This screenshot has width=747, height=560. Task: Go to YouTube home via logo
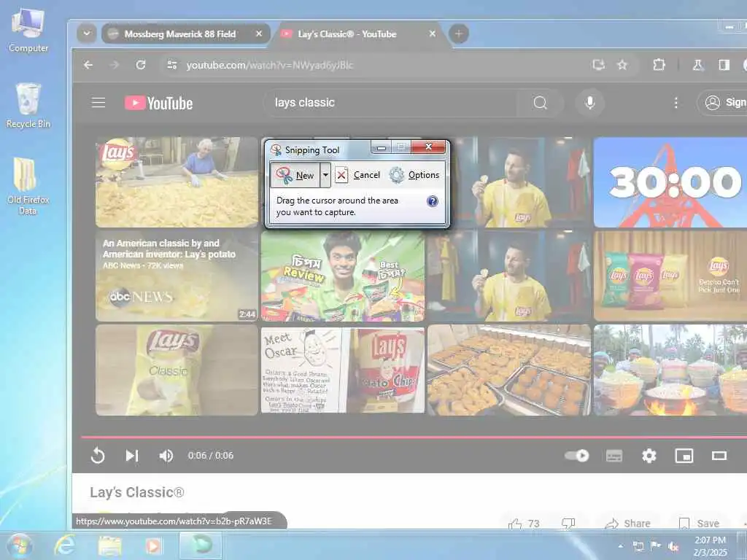click(158, 103)
